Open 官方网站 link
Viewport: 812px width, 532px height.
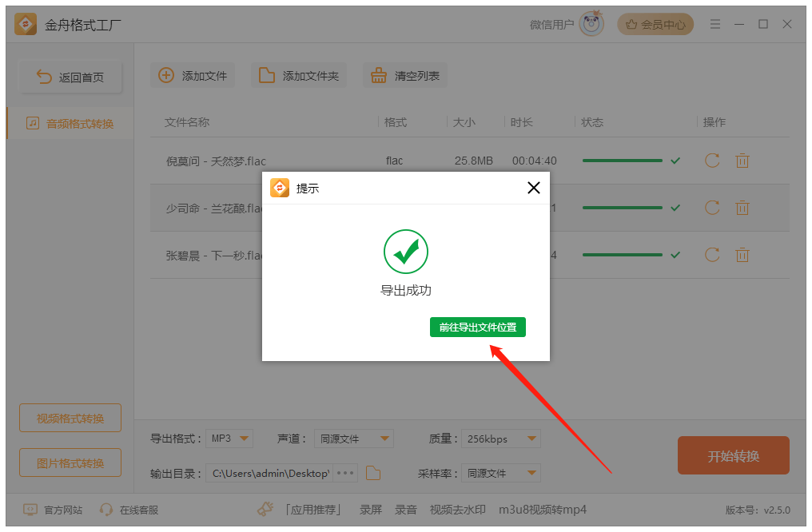(53, 510)
